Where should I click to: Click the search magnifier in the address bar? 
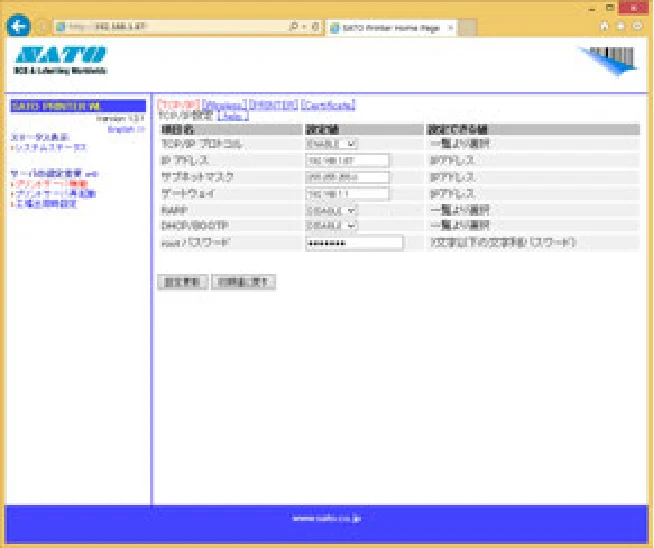pos(293,27)
